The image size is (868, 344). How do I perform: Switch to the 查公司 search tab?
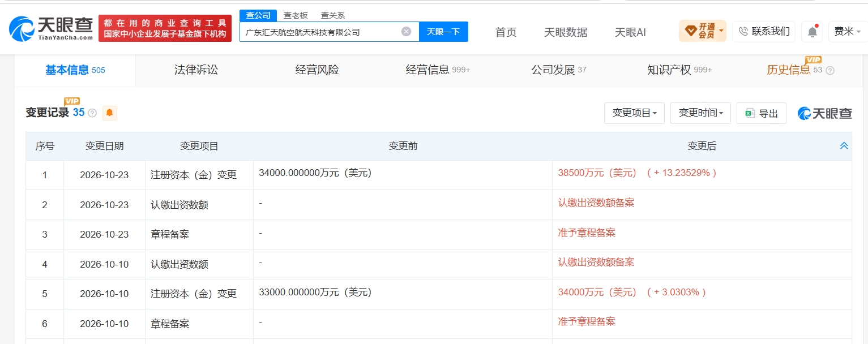[x=258, y=15]
